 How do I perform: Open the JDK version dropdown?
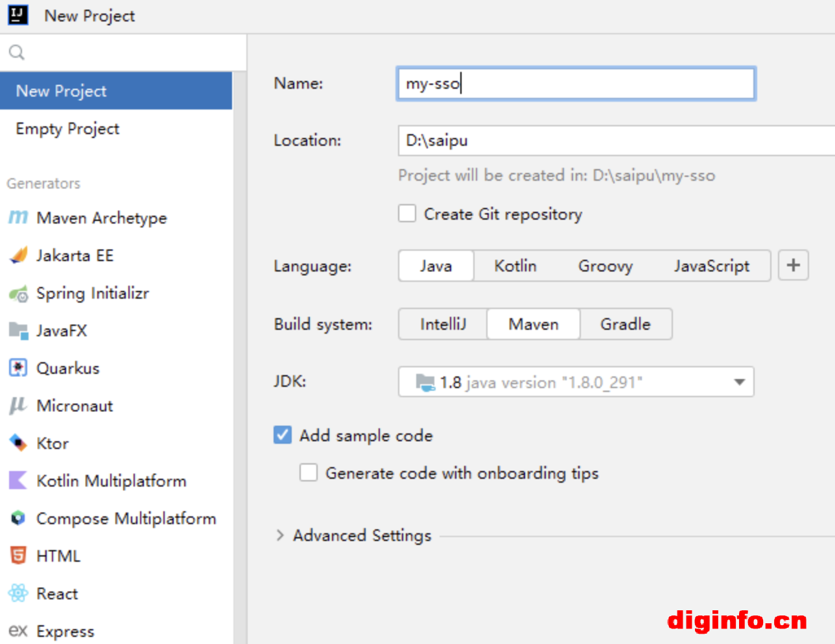pos(739,382)
